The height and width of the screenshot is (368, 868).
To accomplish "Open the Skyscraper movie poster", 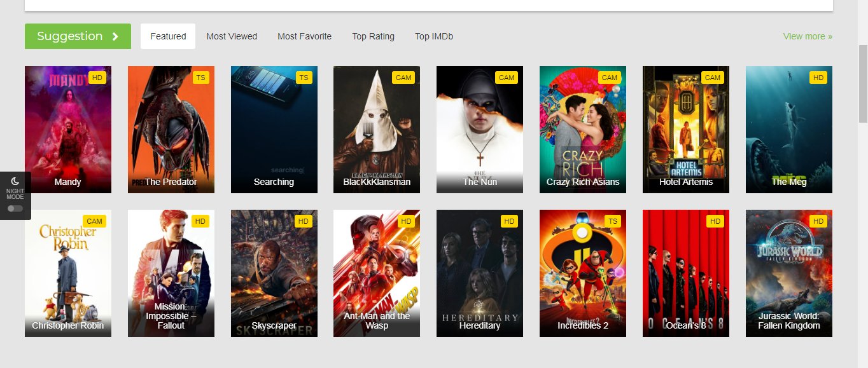I will (274, 273).
